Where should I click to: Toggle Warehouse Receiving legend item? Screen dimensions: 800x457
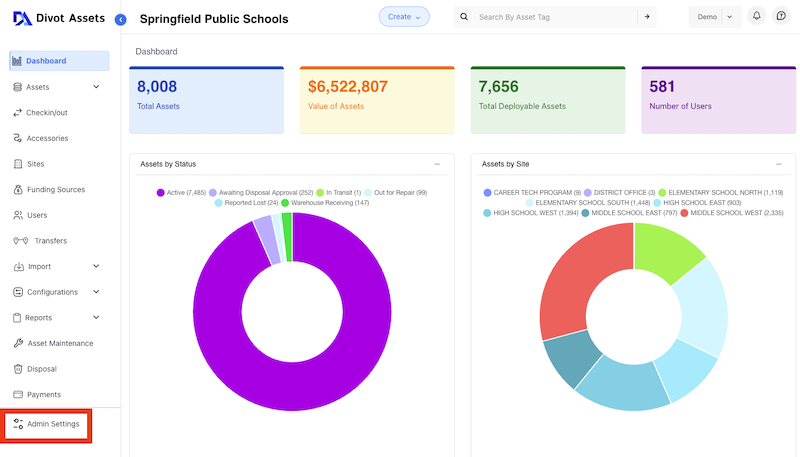point(325,203)
